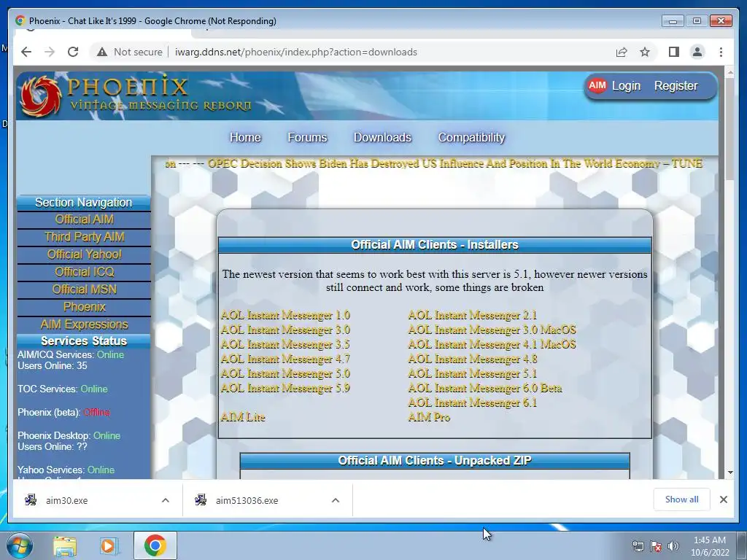Open the Chrome profile menu

pyautogui.click(x=697, y=52)
